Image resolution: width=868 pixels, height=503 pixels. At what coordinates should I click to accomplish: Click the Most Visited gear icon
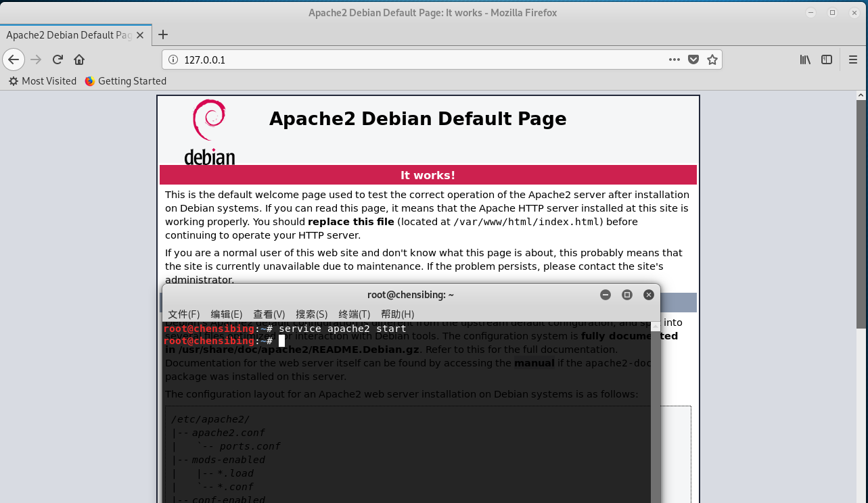tap(14, 81)
